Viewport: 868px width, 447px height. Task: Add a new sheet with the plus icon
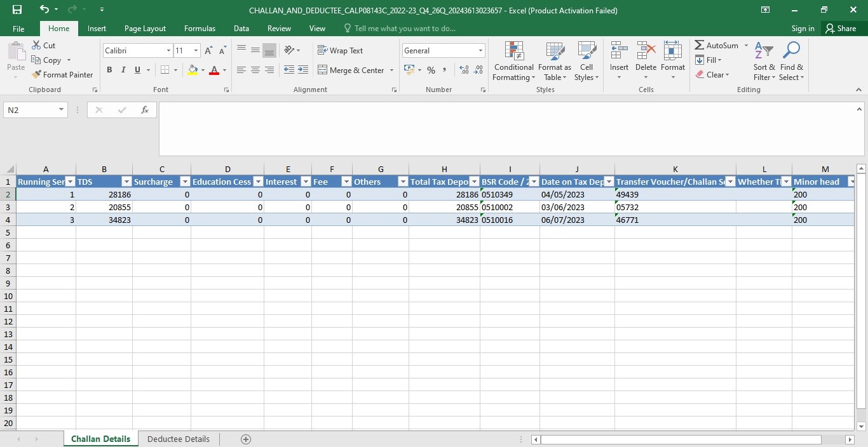click(246, 439)
